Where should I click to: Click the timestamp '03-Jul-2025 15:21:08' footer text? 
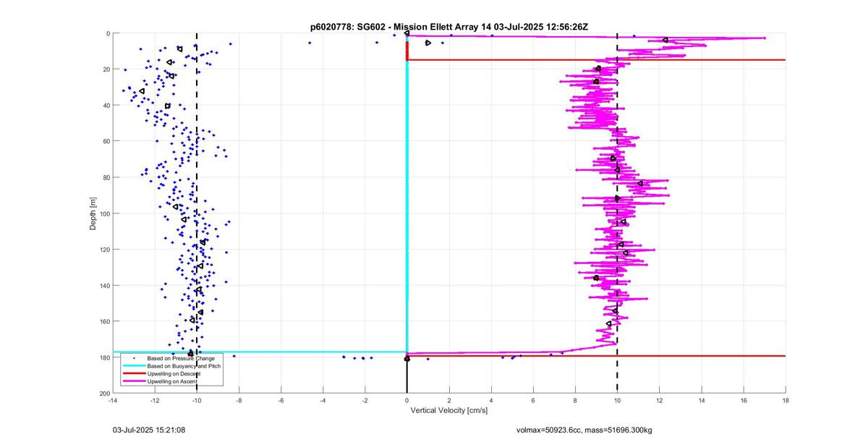pyautogui.click(x=149, y=430)
